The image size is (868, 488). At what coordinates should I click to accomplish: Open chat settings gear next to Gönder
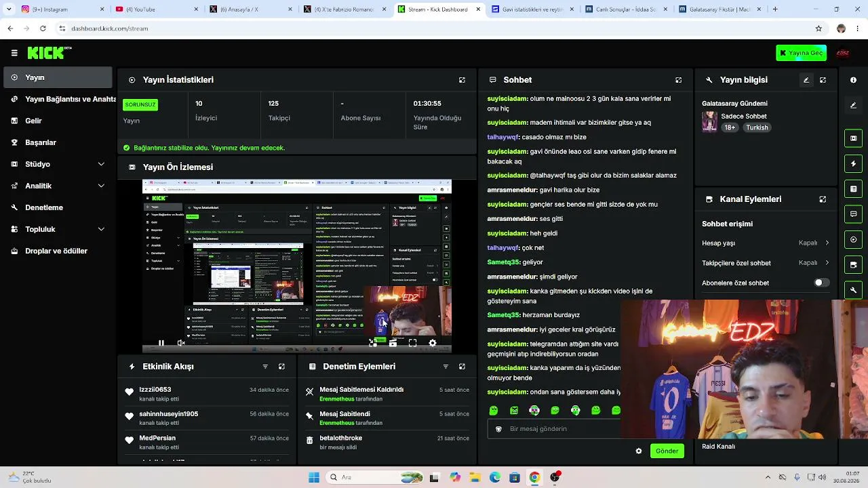638,451
